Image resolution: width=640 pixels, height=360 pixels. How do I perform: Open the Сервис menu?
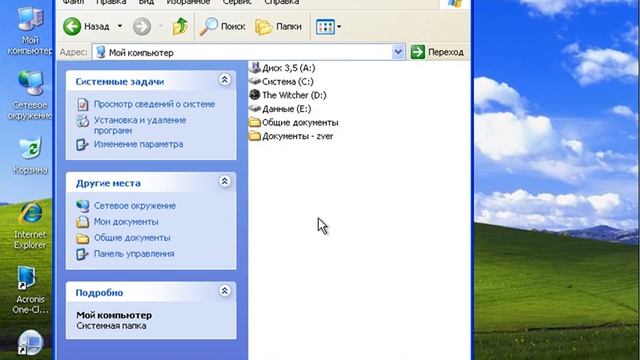[237, 2]
